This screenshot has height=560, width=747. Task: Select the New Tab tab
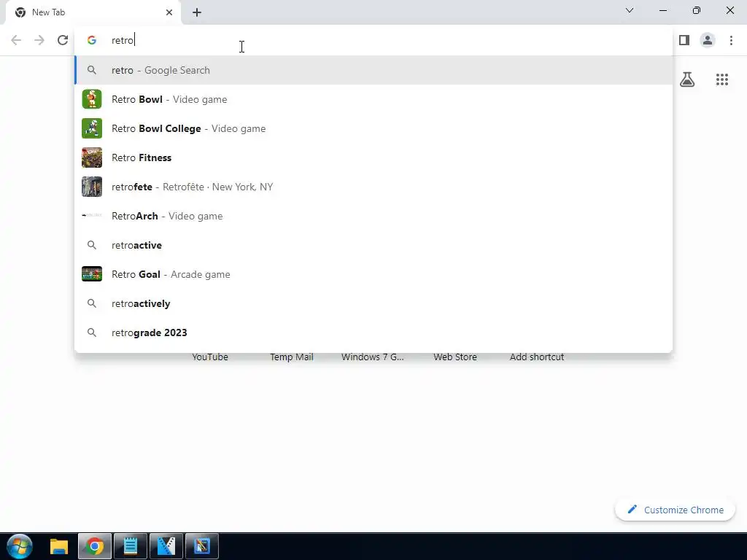93,12
